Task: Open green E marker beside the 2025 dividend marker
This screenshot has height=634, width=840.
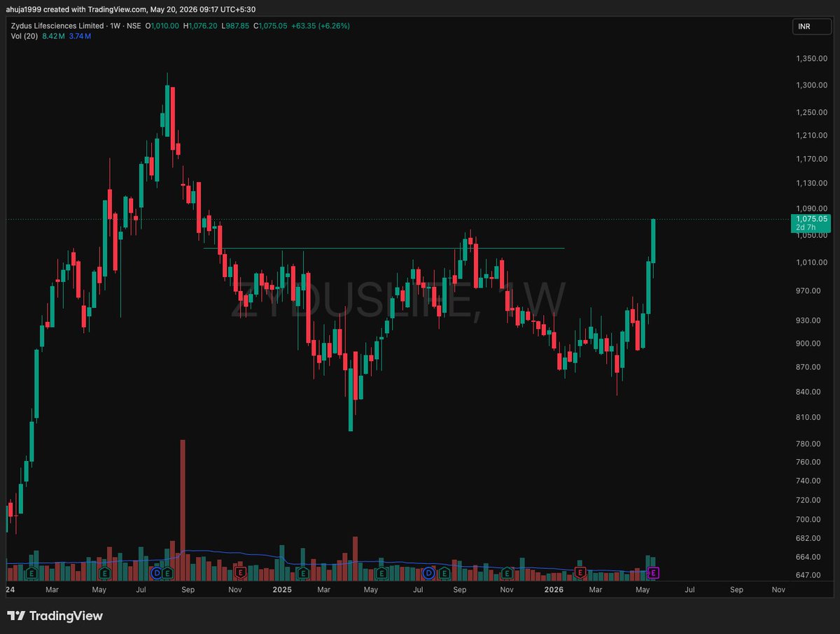Action: pyautogui.click(x=444, y=573)
